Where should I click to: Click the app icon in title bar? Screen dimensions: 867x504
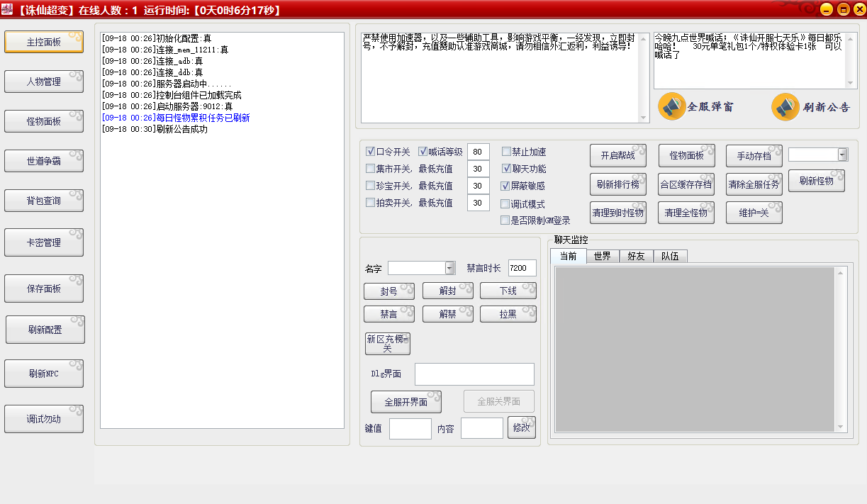pos(9,9)
